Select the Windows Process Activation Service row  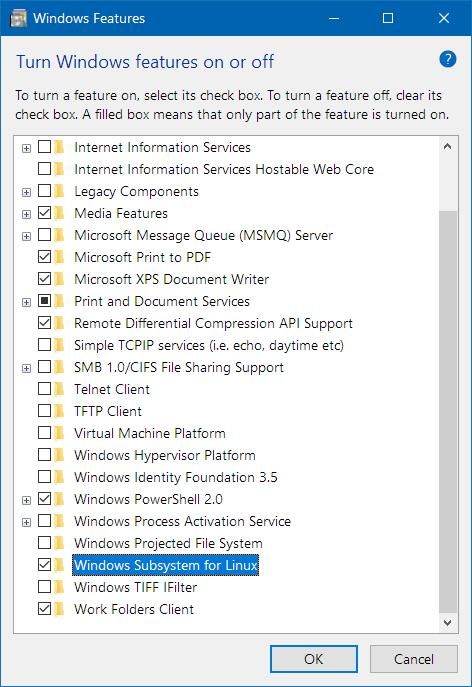coord(182,521)
